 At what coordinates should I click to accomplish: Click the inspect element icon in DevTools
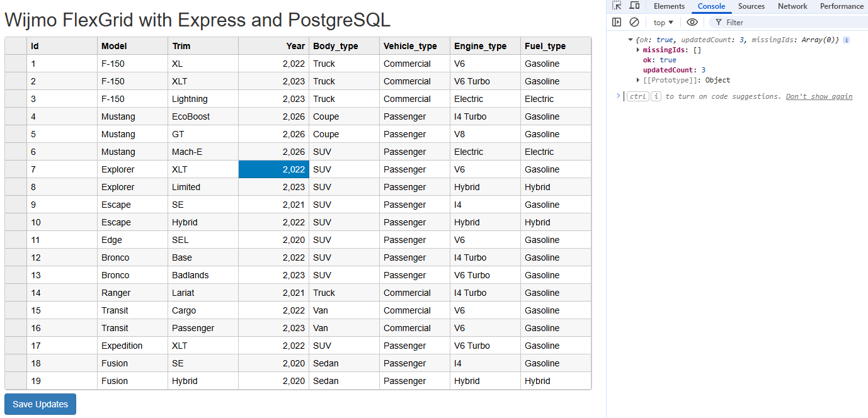(616, 6)
